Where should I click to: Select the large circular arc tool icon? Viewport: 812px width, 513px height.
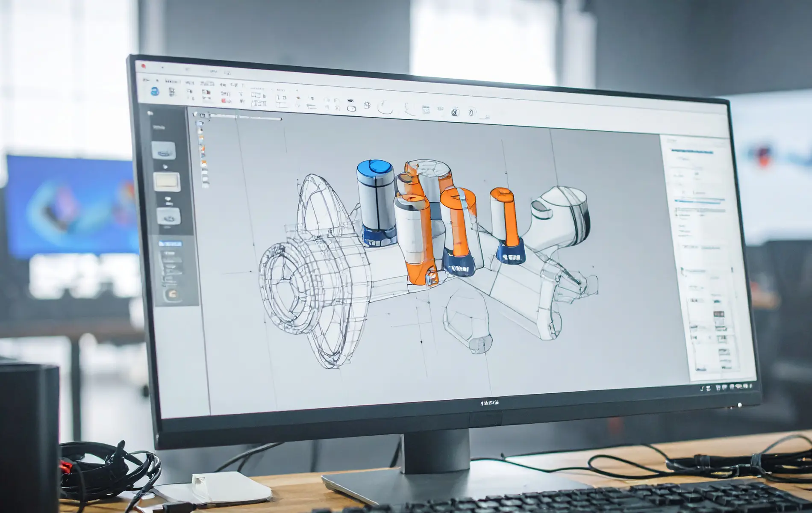(385, 107)
